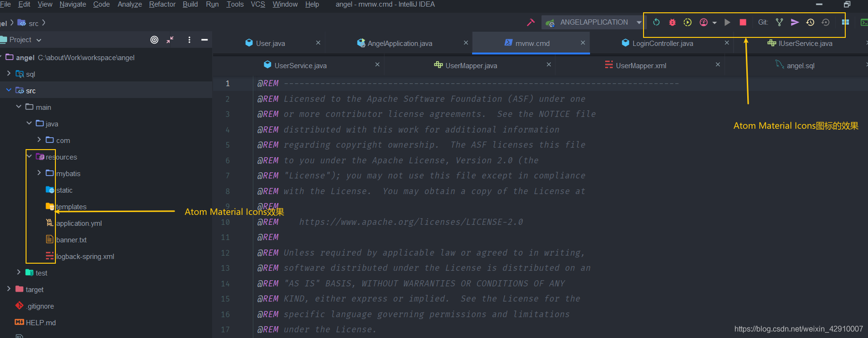This screenshot has width=868, height=338.
Task: Select HELP.md in the project tree
Action: point(41,323)
